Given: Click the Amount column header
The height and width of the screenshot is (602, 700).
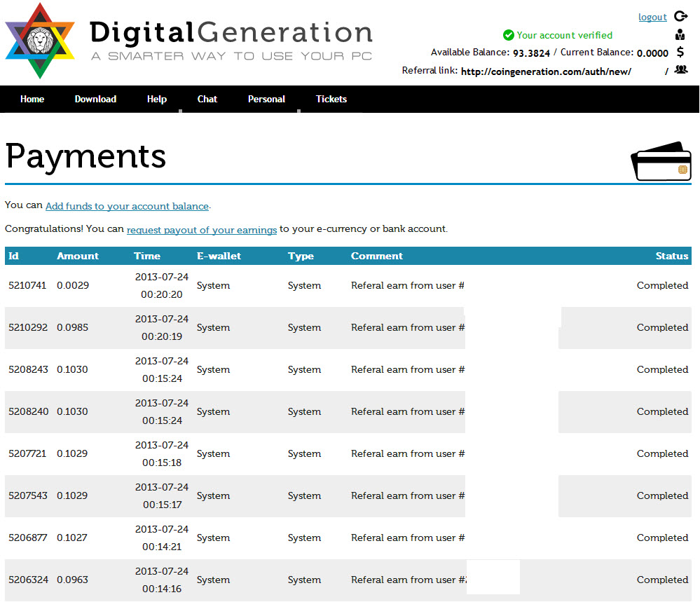Looking at the screenshot, I should (x=78, y=256).
